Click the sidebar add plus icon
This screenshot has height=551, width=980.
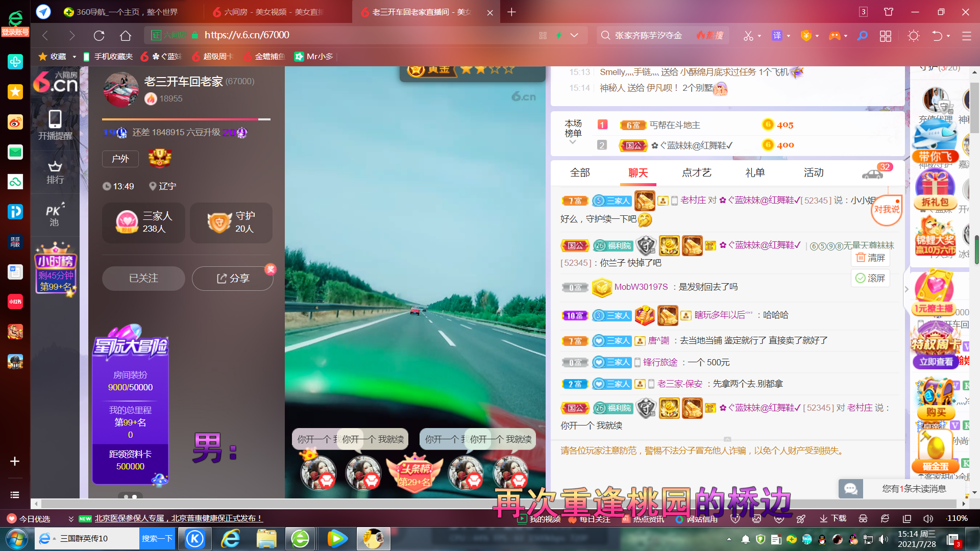coord(15,461)
